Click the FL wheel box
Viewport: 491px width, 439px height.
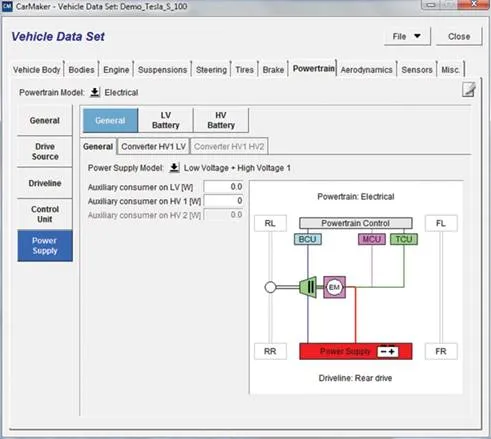click(441, 223)
